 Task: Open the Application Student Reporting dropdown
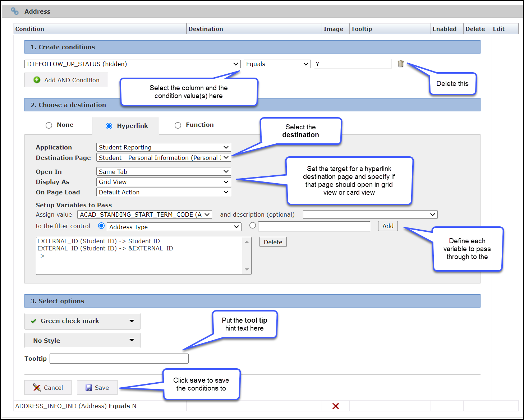click(x=164, y=147)
